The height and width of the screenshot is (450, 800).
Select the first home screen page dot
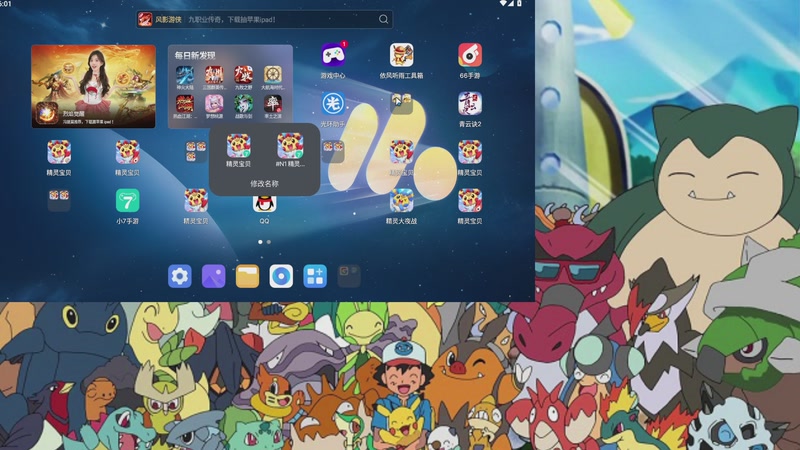tap(260, 242)
